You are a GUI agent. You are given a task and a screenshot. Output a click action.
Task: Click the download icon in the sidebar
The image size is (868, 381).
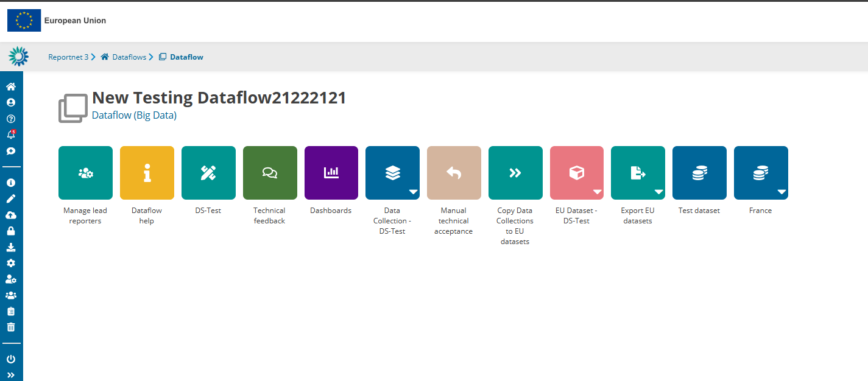point(11,247)
